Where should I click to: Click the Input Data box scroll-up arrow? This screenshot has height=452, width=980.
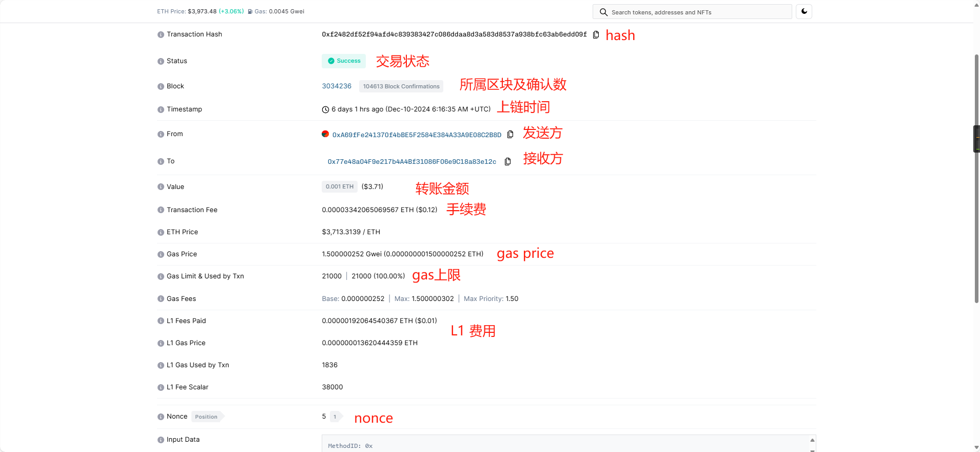point(812,440)
